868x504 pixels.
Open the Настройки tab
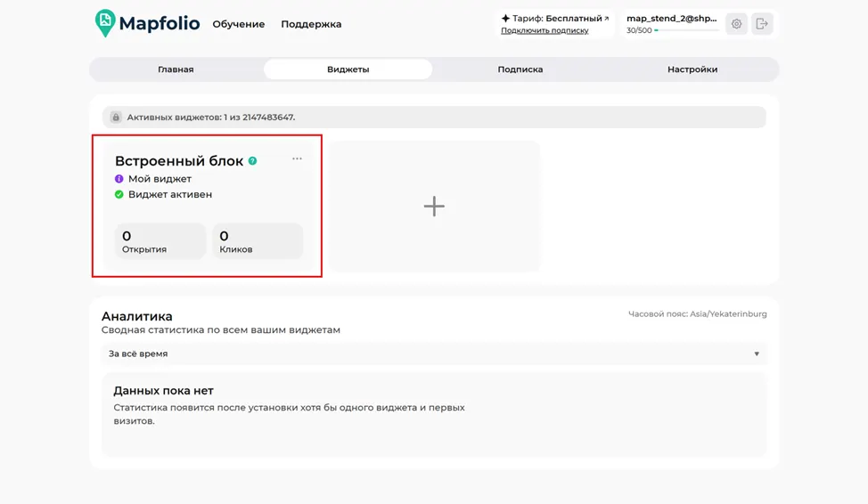click(x=692, y=69)
